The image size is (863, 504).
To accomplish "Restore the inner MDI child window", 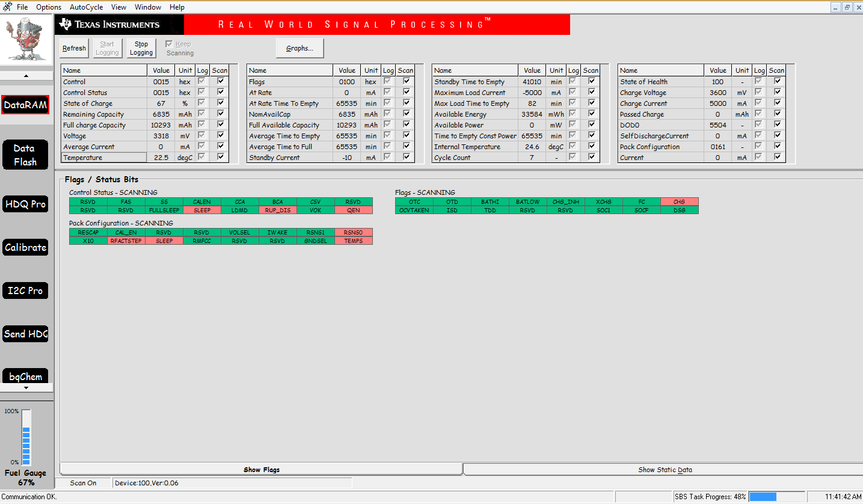I will coord(847,7).
